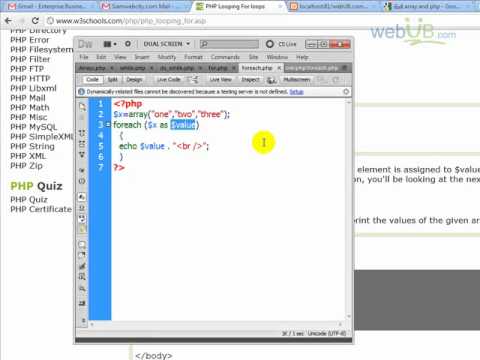
Task: Open the PHP Filter link in sidebar
Action: (x=30, y=59)
